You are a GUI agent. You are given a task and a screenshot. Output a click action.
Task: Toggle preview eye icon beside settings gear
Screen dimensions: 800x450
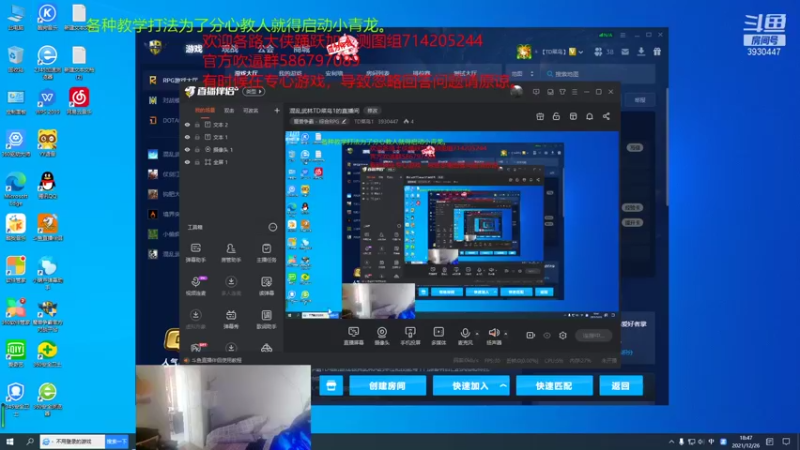pos(547,335)
